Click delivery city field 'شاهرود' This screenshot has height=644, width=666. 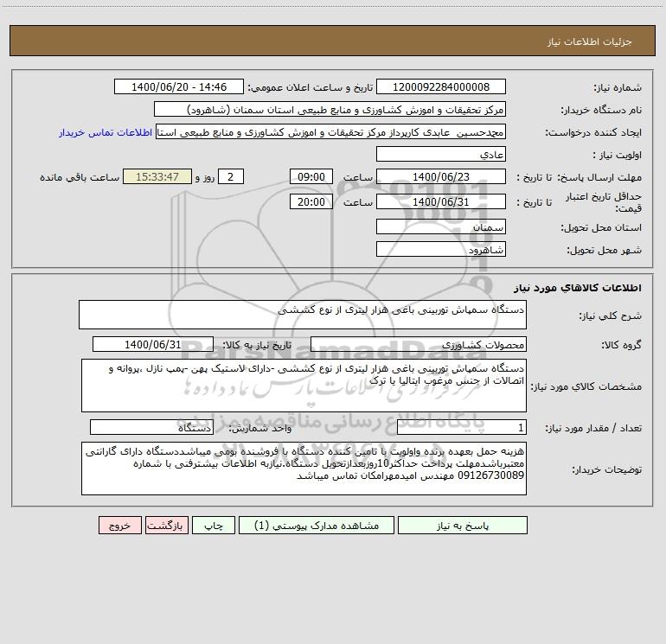[441, 249]
